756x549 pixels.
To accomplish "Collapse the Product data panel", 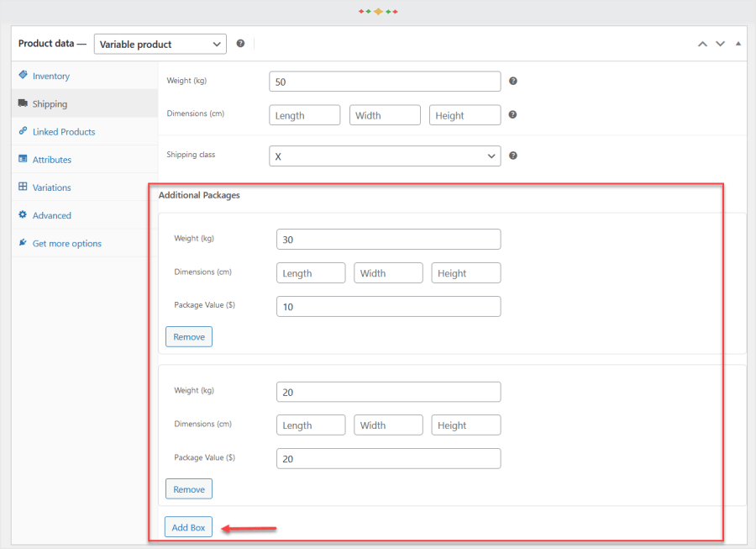I will click(x=738, y=44).
